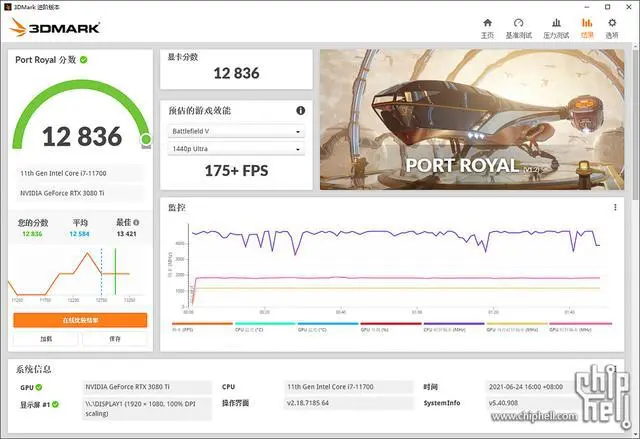This screenshot has width=640, height=439.
Task: Click the Port Royal score heading
Action: coord(45,60)
